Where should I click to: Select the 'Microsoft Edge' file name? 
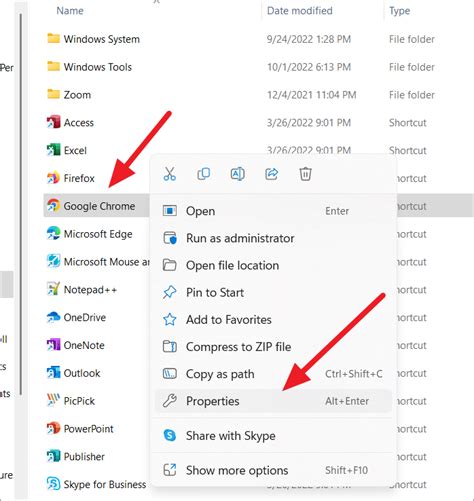tap(98, 234)
